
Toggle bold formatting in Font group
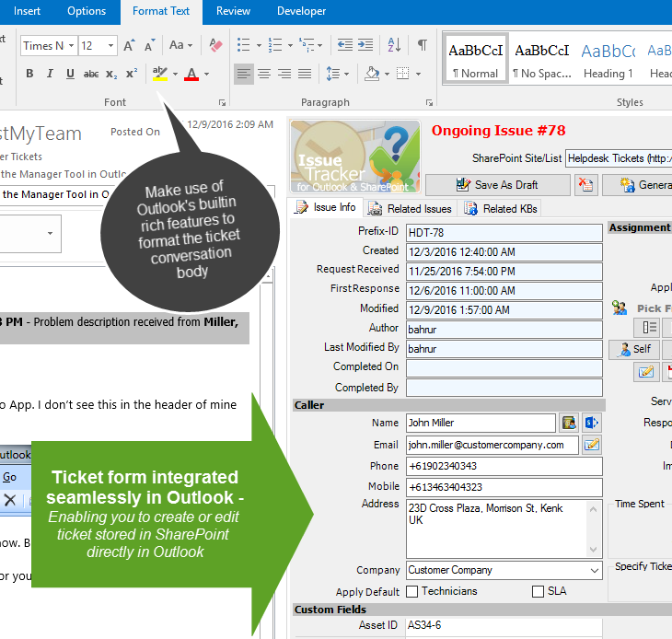tap(28, 74)
